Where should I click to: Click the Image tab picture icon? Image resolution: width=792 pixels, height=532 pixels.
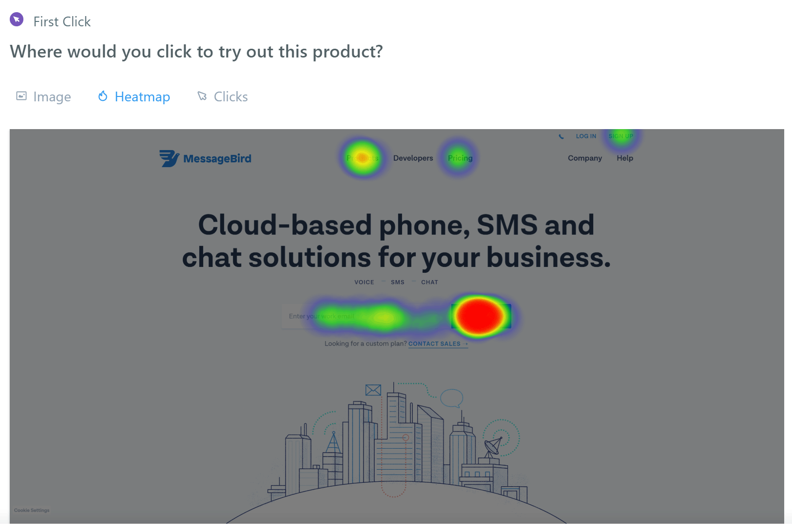click(x=21, y=96)
